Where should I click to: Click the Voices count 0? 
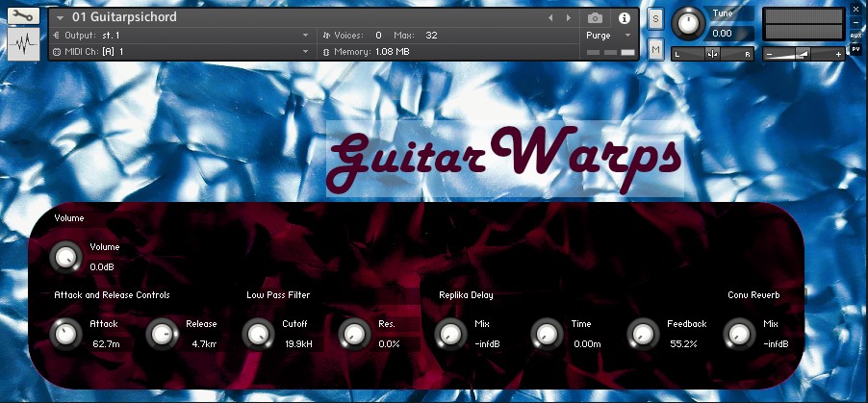[x=378, y=35]
